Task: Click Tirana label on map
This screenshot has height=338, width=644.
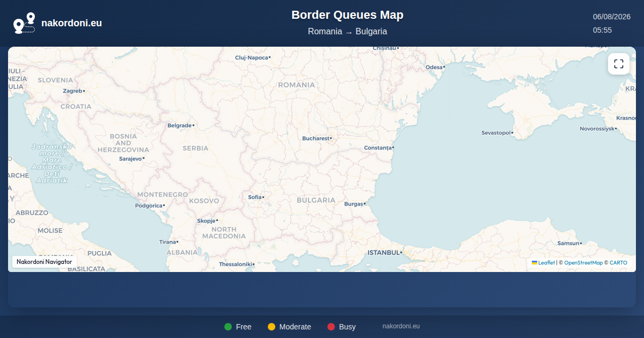Action: click(168, 242)
